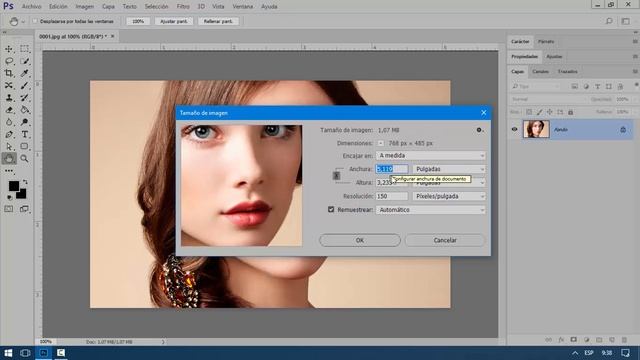This screenshot has width=640, height=360.
Task: Select the Move tool
Action: 9,49
